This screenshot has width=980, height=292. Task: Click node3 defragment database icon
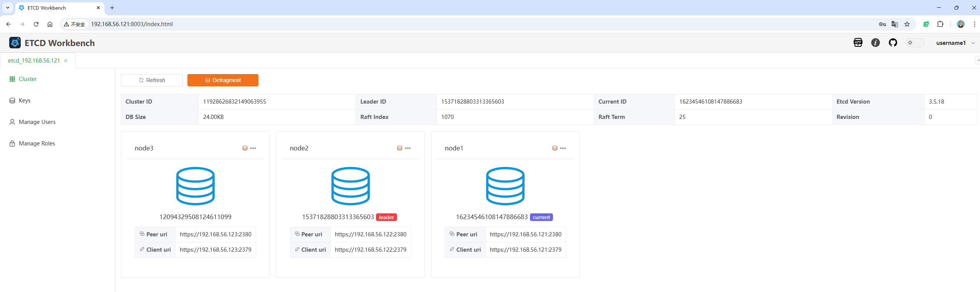pos(245,148)
